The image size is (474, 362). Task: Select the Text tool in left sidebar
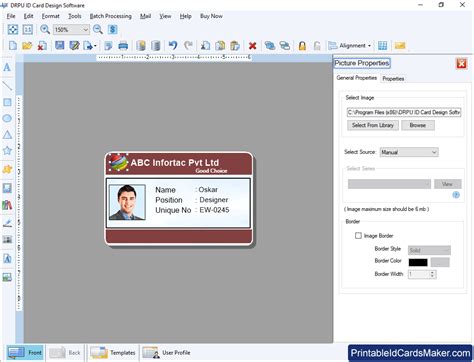pyautogui.click(x=7, y=67)
